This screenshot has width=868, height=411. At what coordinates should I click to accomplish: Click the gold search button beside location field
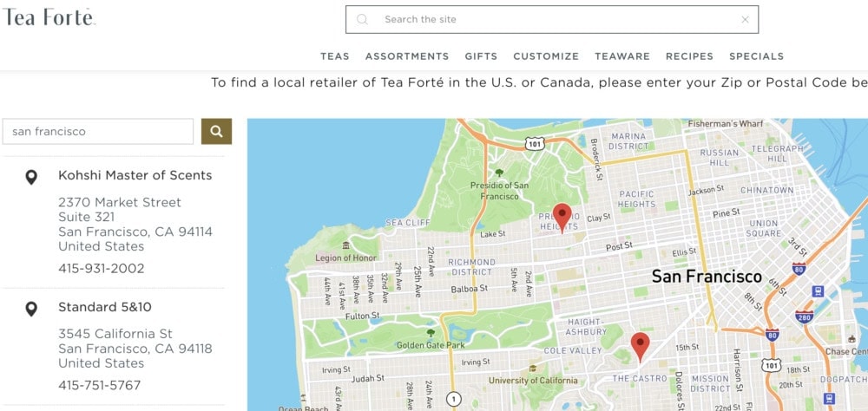click(216, 131)
